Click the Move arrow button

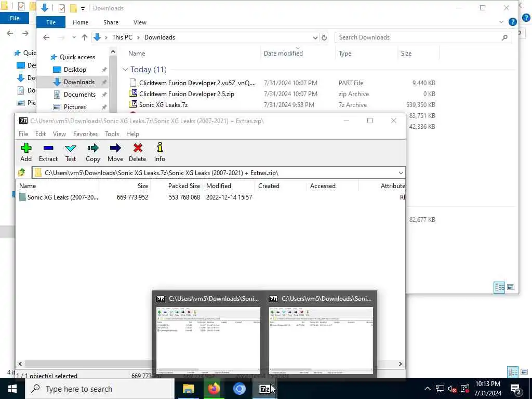[x=115, y=152]
